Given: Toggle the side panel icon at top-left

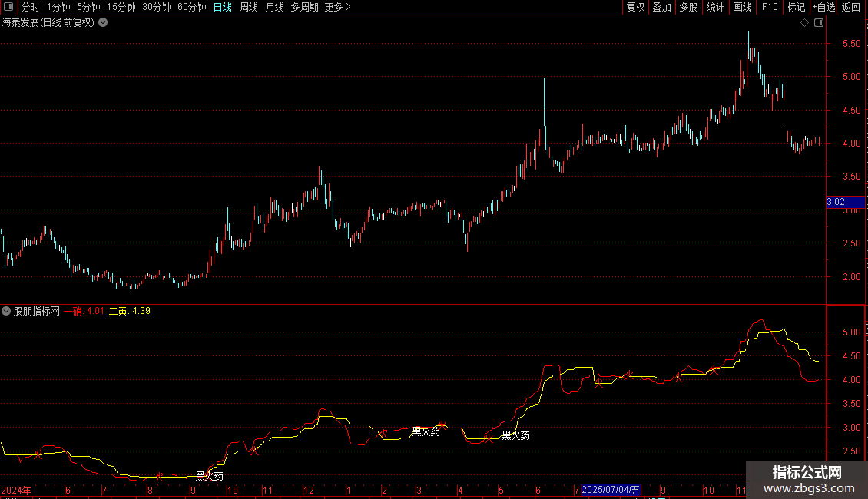Looking at the screenshot, I should (x=8, y=7).
